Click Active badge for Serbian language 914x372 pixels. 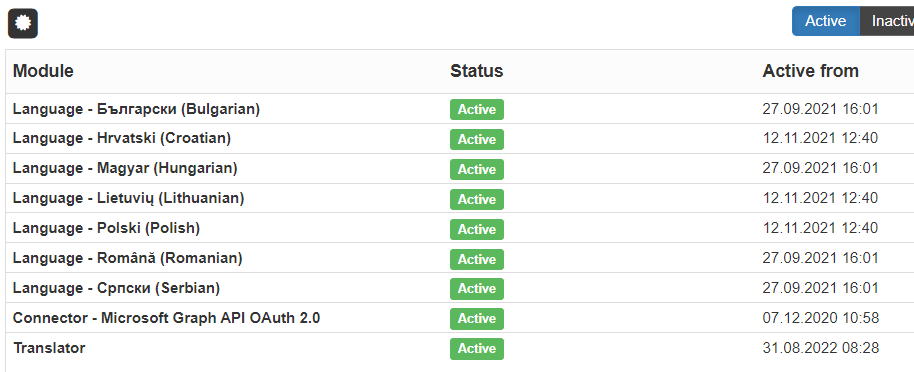(x=477, y=289)
